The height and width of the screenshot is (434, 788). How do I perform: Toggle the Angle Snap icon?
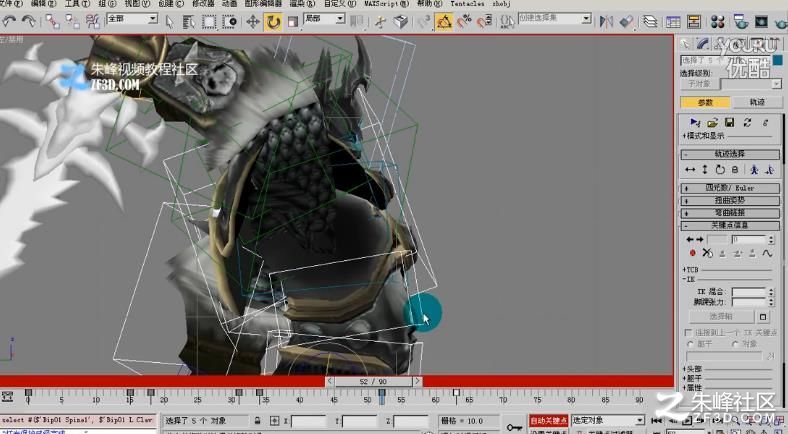coord(444,22)
